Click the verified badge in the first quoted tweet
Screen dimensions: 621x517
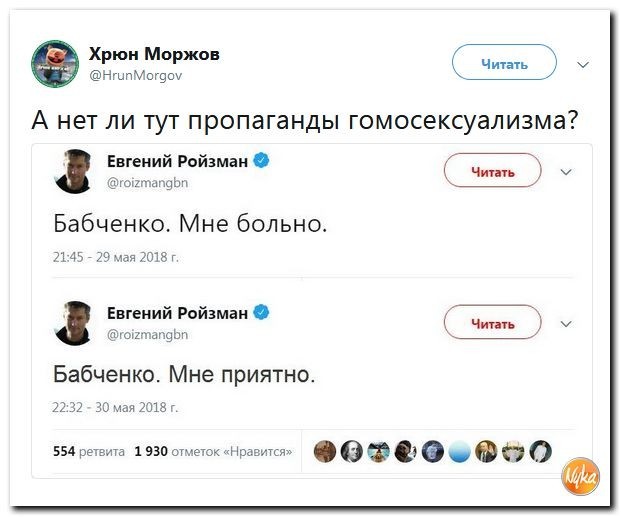(260, 160)
